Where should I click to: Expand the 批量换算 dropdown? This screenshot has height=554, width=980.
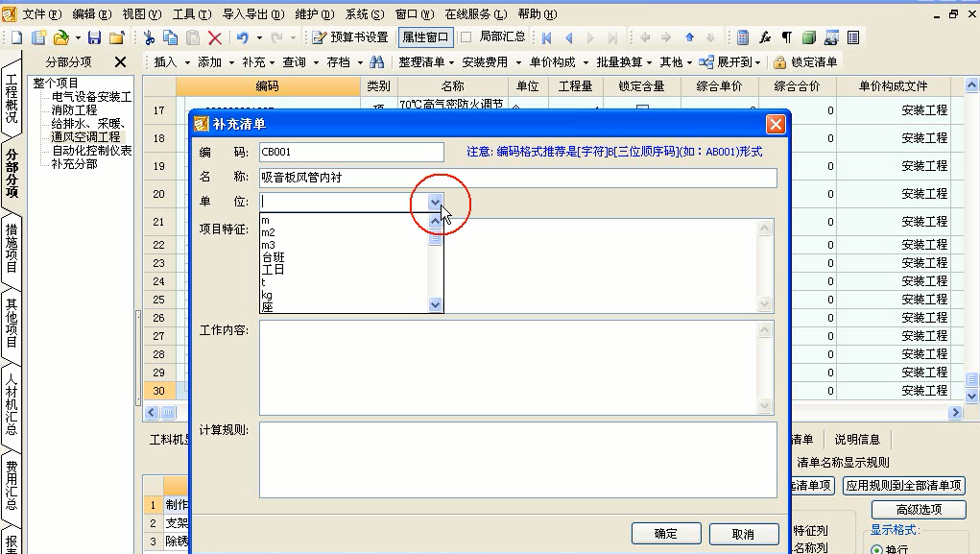(x=624, y=62)
